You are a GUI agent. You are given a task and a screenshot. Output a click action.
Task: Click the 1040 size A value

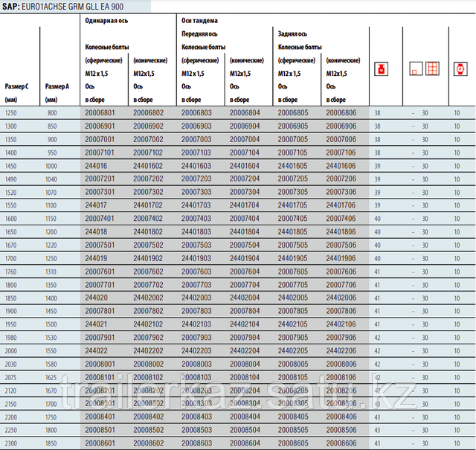click(x=51, y=179)
